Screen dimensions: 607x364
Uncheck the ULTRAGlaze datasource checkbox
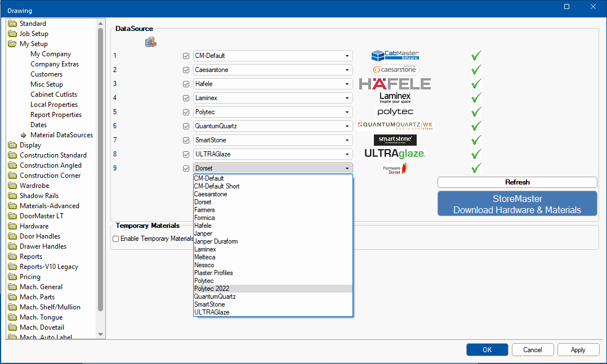click(x=186, y=154)
